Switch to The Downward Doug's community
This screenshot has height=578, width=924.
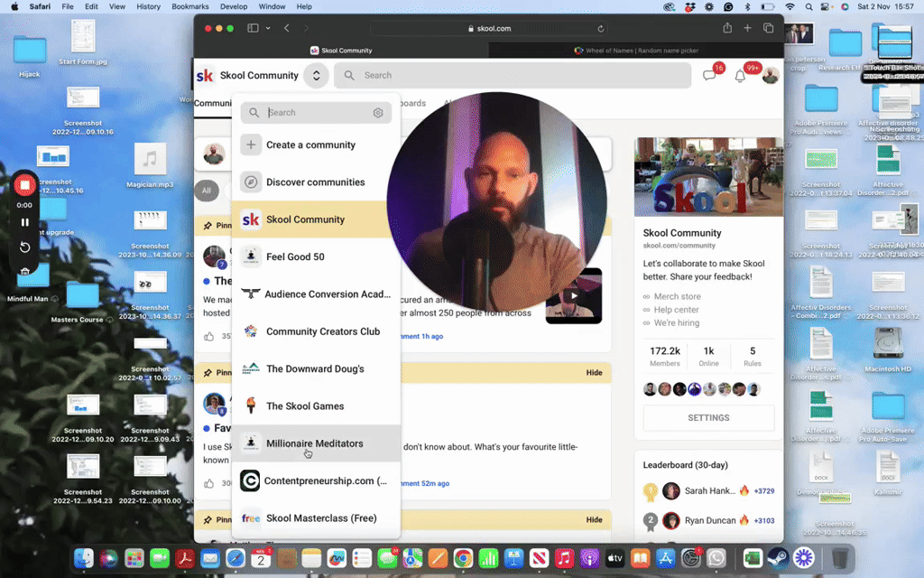tap(316, 368)
